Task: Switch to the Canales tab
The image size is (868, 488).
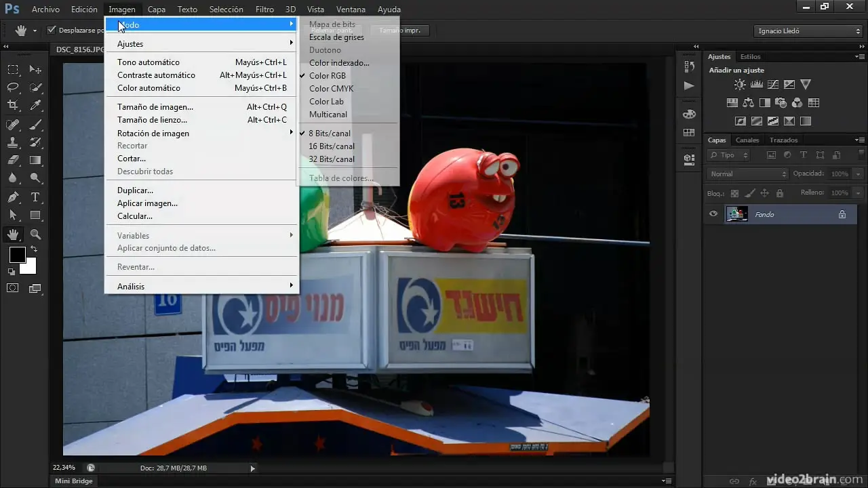Action: click(x=747, y=140)
